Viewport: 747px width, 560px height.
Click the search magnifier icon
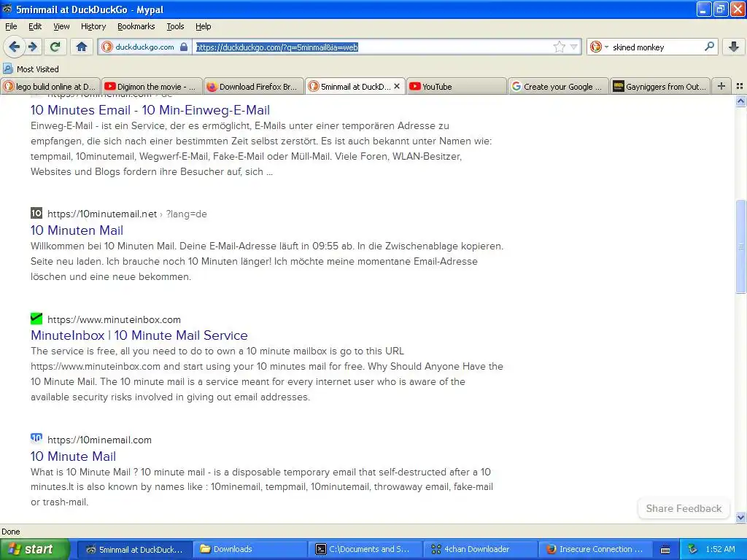(709, 47)
